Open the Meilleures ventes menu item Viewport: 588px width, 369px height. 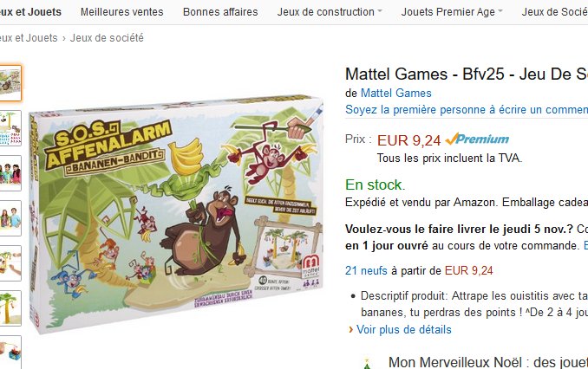tap(122, 12)
